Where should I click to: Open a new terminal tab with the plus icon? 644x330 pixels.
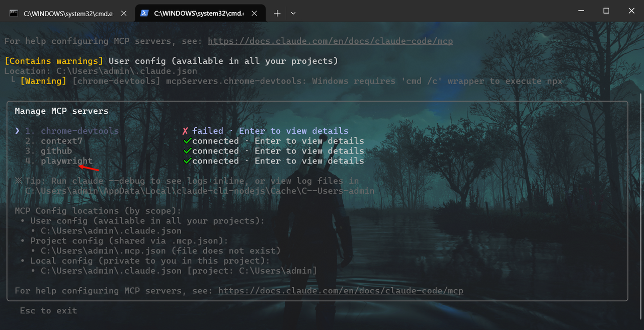coord(277,13)
